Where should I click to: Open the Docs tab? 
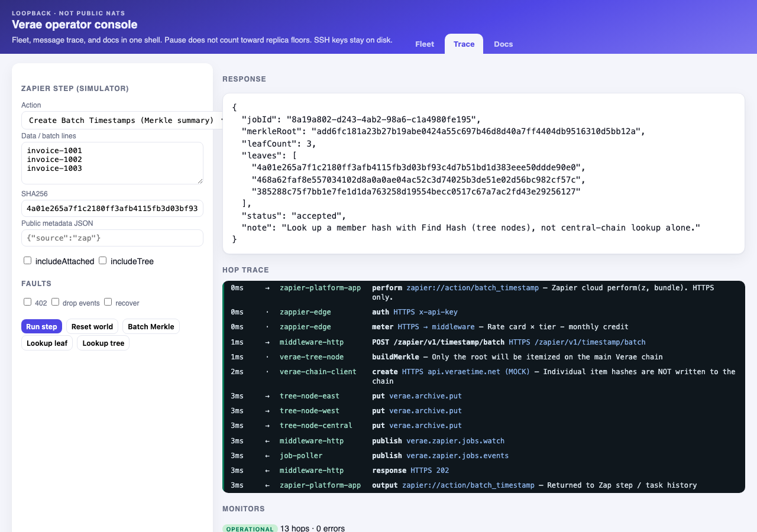[503, 44]
